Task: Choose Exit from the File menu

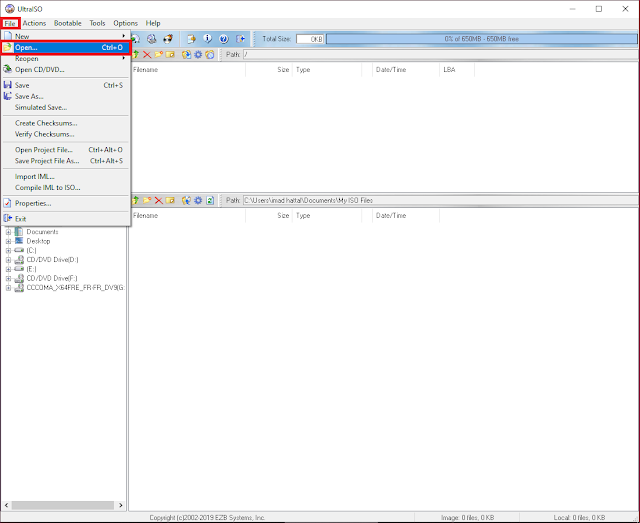Action: (x=65, y=219)
